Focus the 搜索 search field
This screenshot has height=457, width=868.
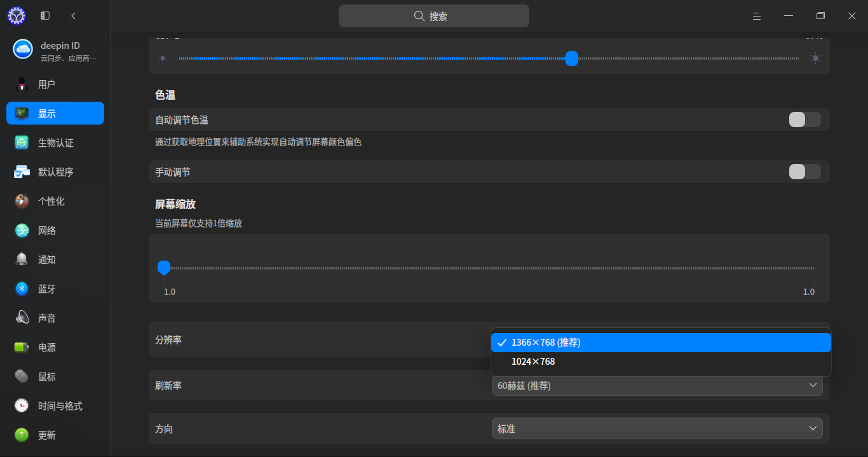pyautogui.click(x=434, y=16)
